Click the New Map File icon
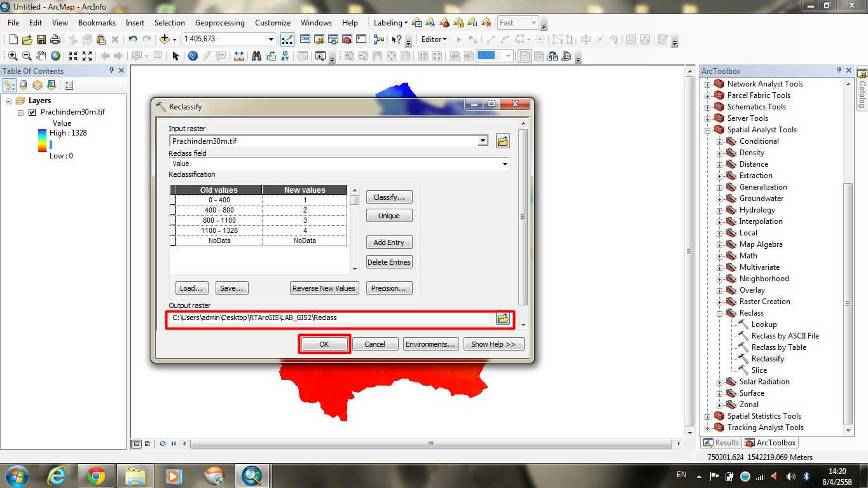 (x=13, y=39)
